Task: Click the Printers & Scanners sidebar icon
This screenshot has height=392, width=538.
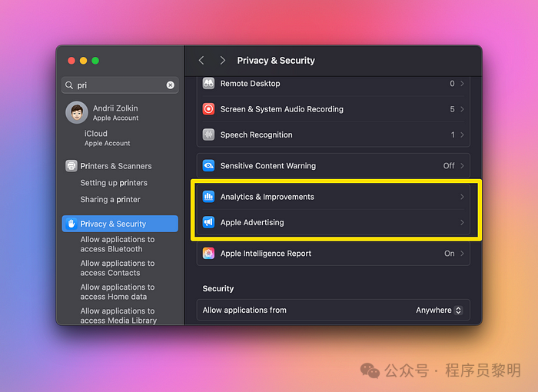Action: 71,166
